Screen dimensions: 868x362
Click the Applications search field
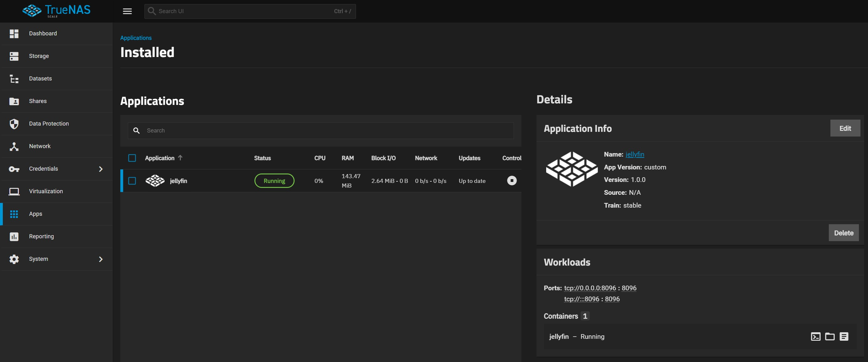coord(320,130)
